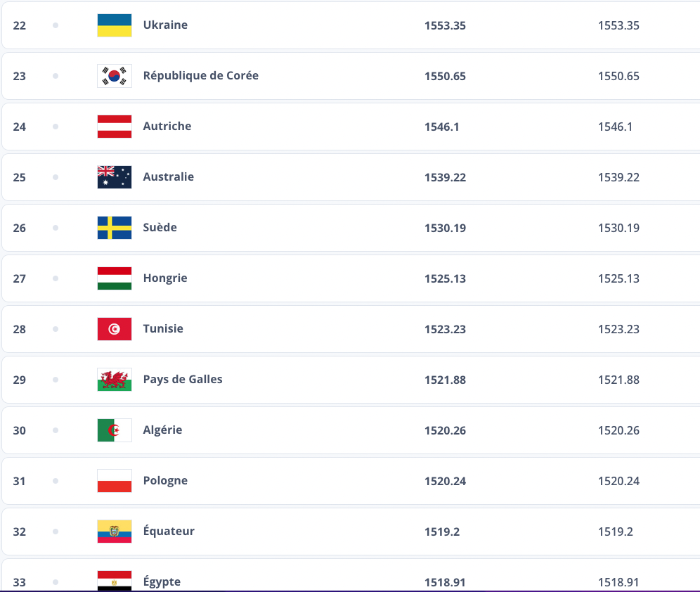Select the Équateur flag icon

tap(115, 532)
